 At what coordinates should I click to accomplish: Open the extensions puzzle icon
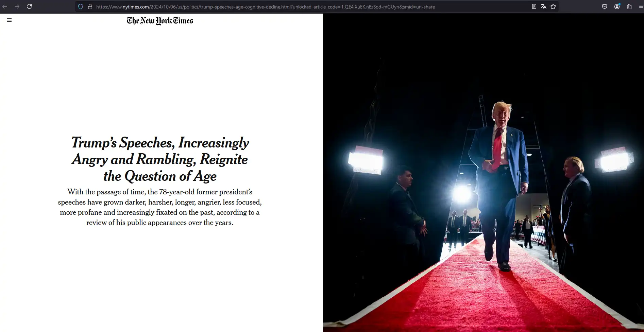pos(629,6)
